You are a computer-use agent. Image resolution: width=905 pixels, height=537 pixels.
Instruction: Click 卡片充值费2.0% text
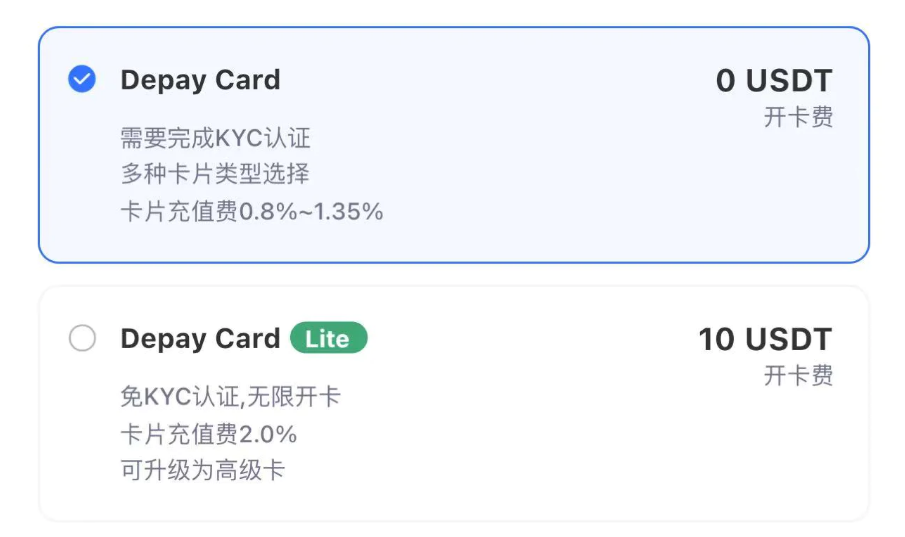pos(208,434)
